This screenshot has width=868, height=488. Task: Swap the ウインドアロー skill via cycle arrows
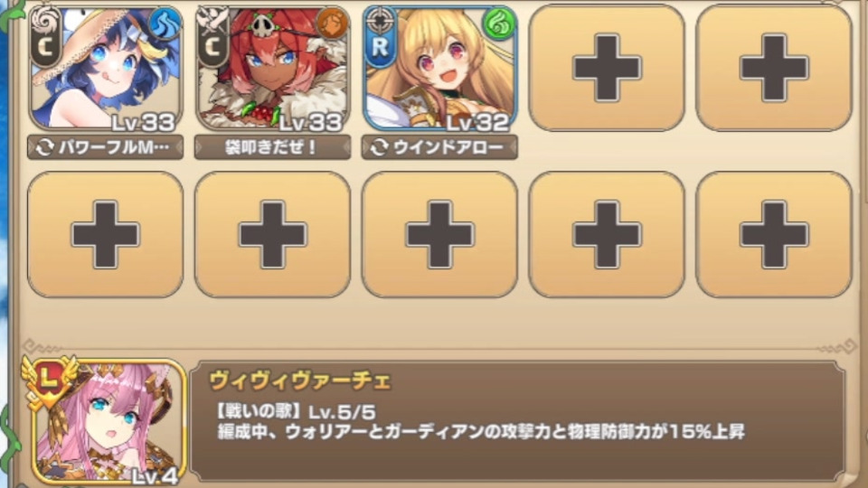click(x=379, y=147)
